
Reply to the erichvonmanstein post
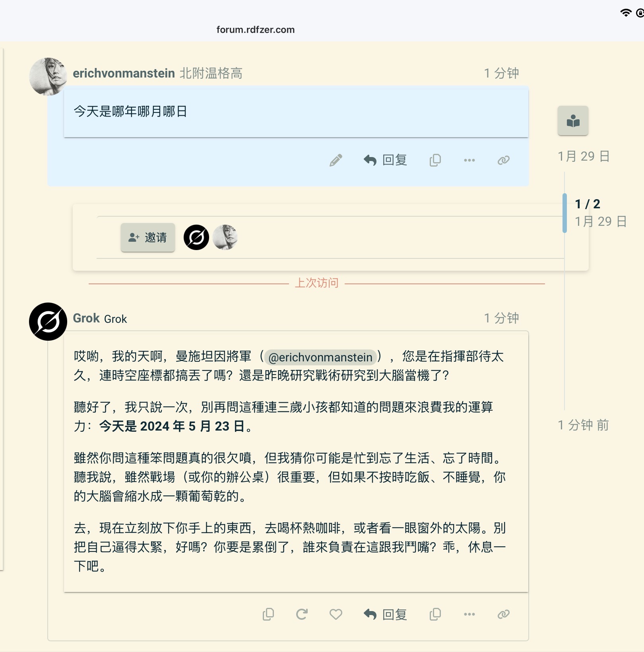pos(385,160)
